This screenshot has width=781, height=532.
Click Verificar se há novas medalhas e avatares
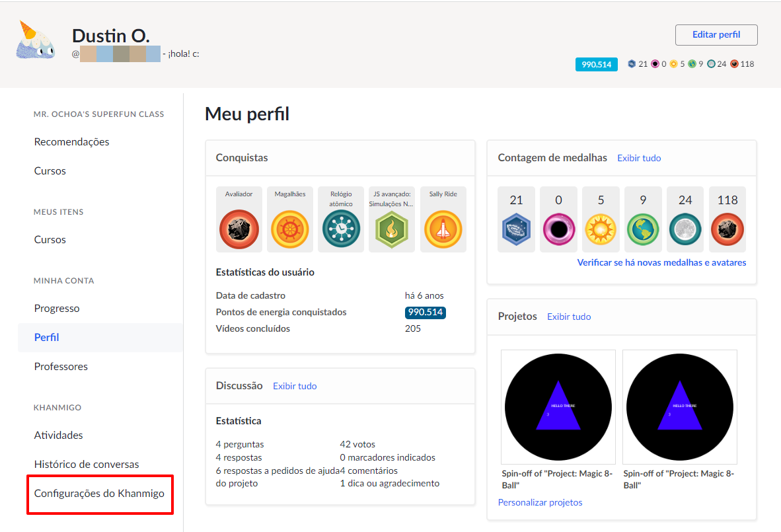[661, 262]
